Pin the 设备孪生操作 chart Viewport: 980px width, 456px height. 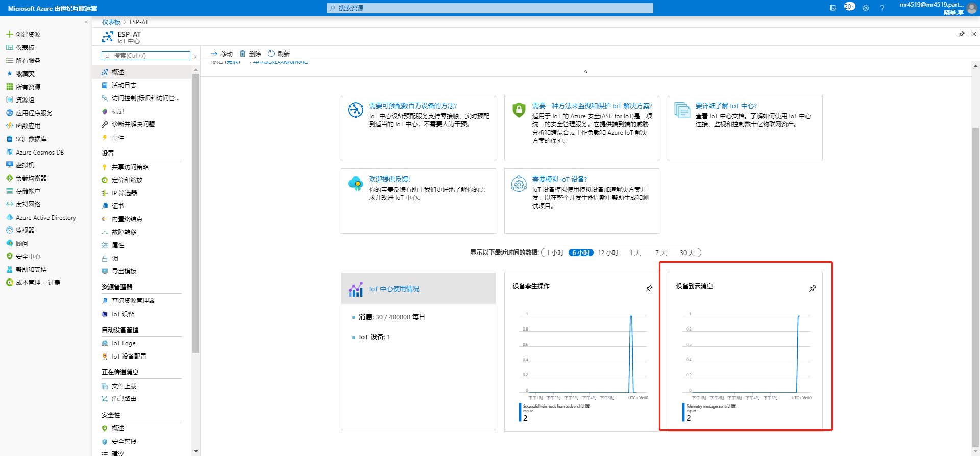pyautogui.click(x=649, y=288)
